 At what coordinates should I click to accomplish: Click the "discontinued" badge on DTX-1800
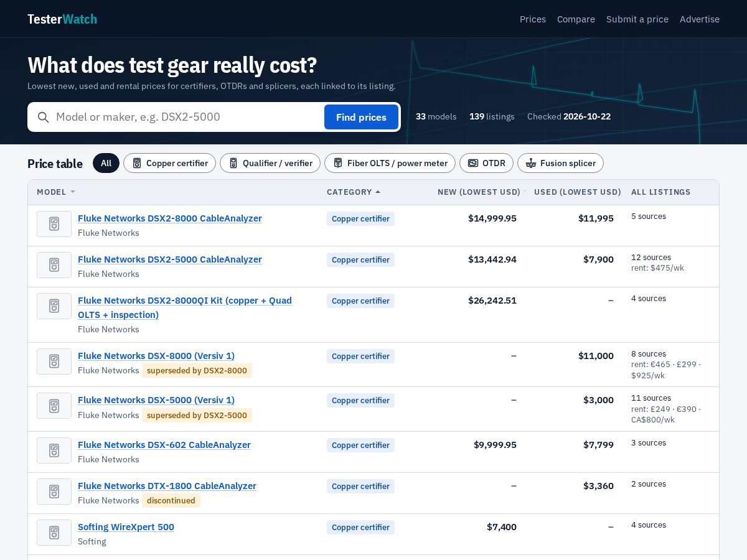tap(171, 501)
